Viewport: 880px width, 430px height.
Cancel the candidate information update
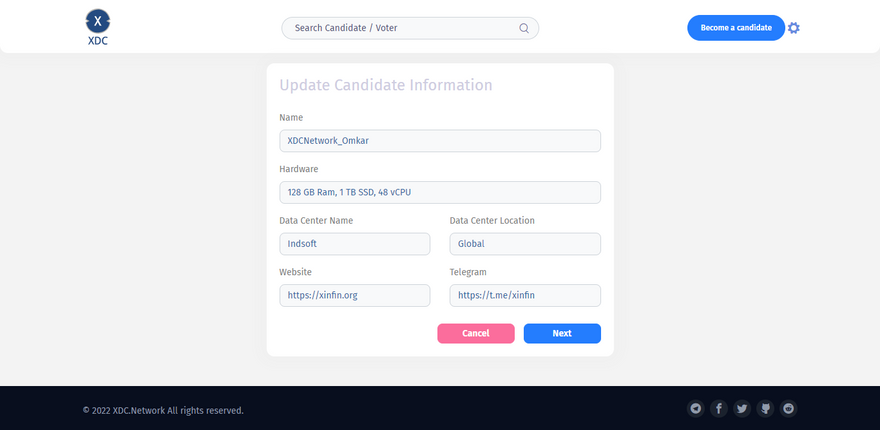click(x=476, y=333)
